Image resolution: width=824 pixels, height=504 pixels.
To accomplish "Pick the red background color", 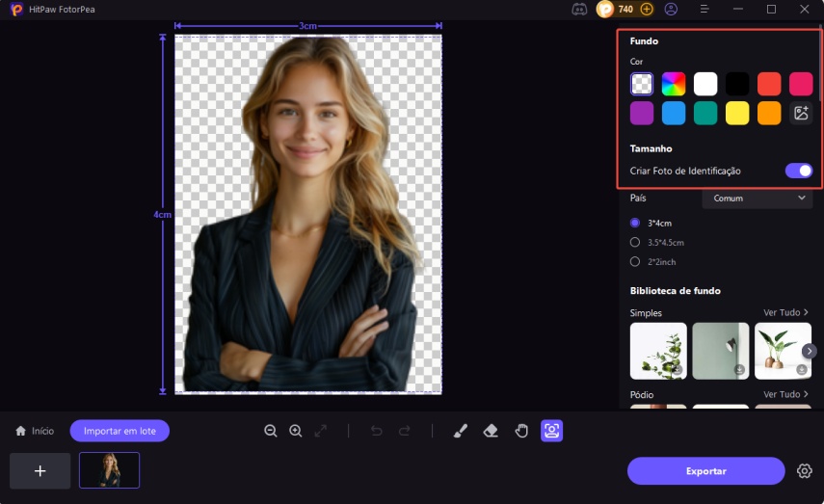I will [x=769, y=84].
